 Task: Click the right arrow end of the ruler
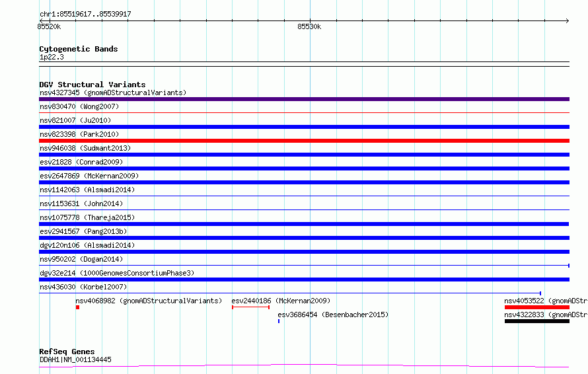(x=568, y=21)
